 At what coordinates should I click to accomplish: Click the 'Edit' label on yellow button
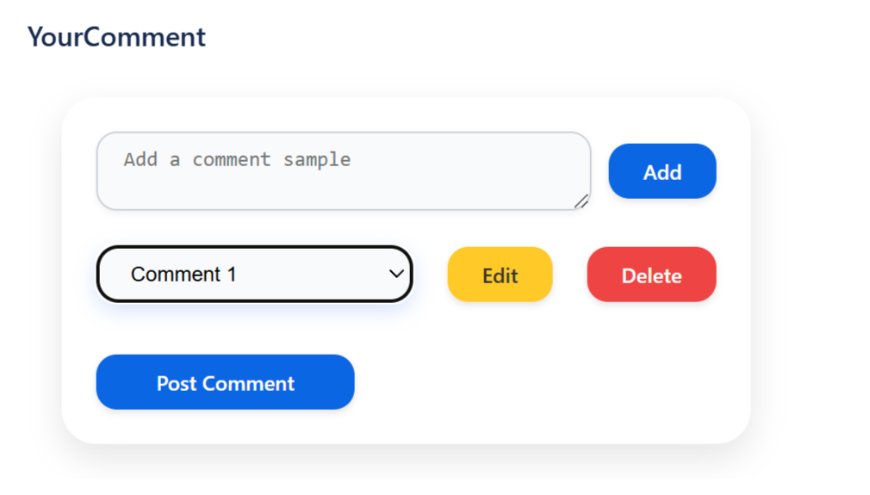point(500,276)
